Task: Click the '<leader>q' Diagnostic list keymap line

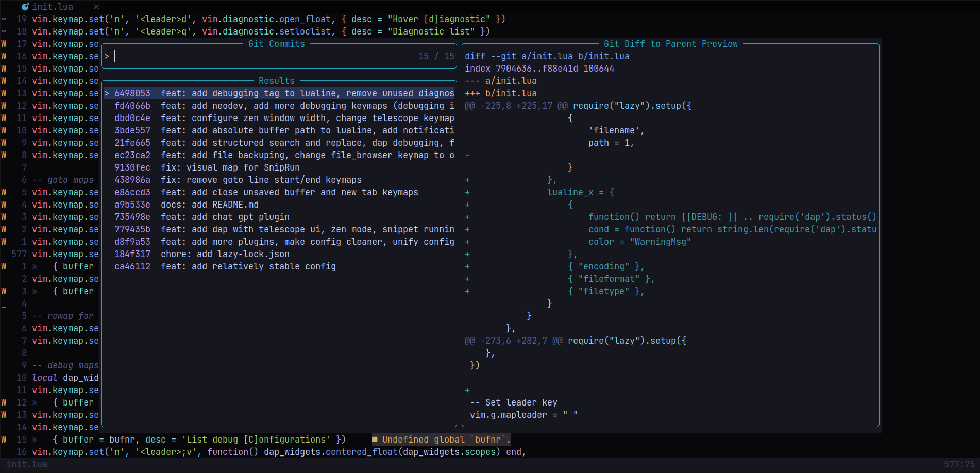Action: [261, 31]
